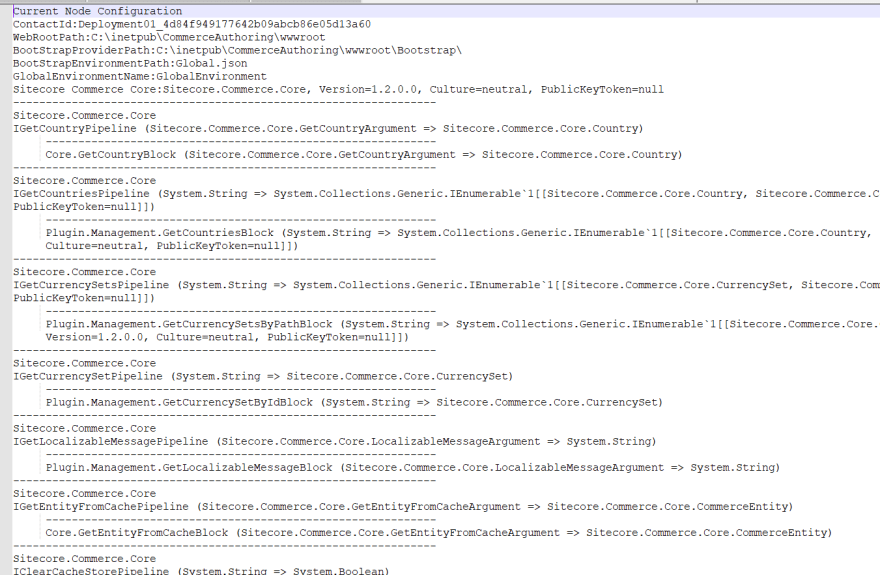Click the IGetEntityFromCachePipeline line
880x575 pixels.
[x=403, y=507]
